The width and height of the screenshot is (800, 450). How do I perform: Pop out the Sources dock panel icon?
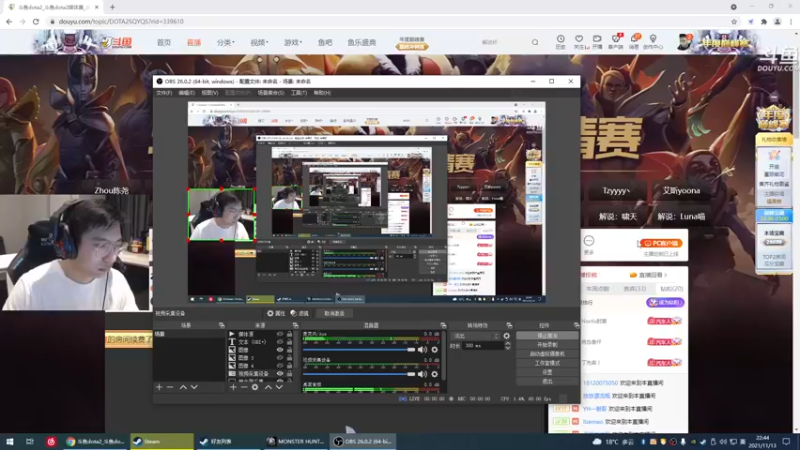point(295,325)
